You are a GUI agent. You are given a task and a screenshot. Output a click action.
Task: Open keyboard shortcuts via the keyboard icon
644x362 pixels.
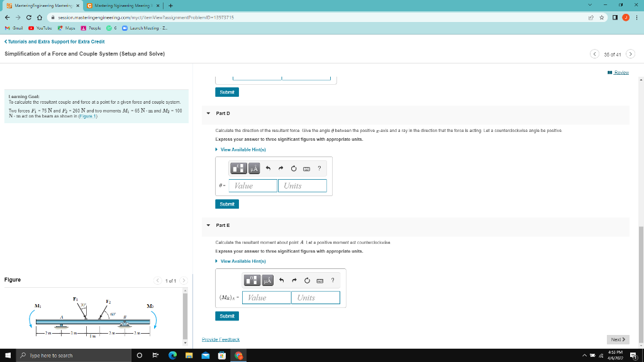click(308, 168)
